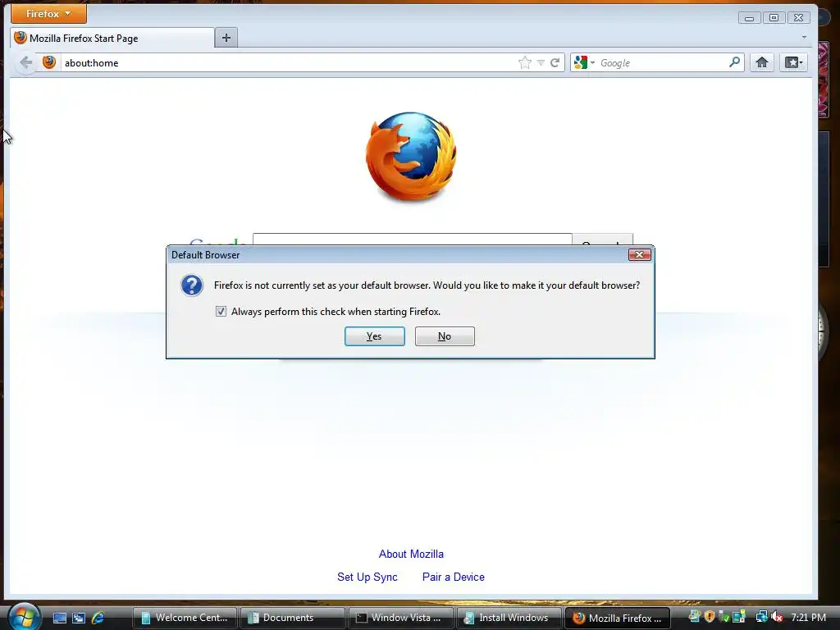The width and height of the screenshot is (840, 630).
Task: Click Yes to set default browser
Action: [x=374, y=336]
